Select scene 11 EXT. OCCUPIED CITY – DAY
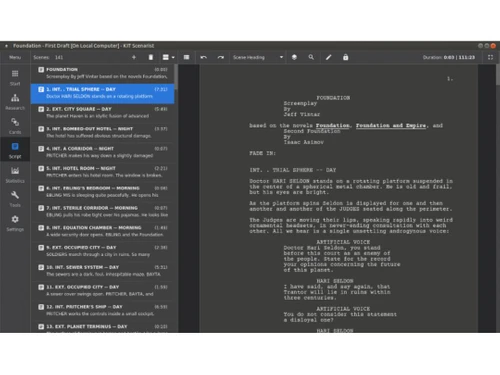Viewport: 500px width, 375px height. pyautogui.click(x=103, y=291)
